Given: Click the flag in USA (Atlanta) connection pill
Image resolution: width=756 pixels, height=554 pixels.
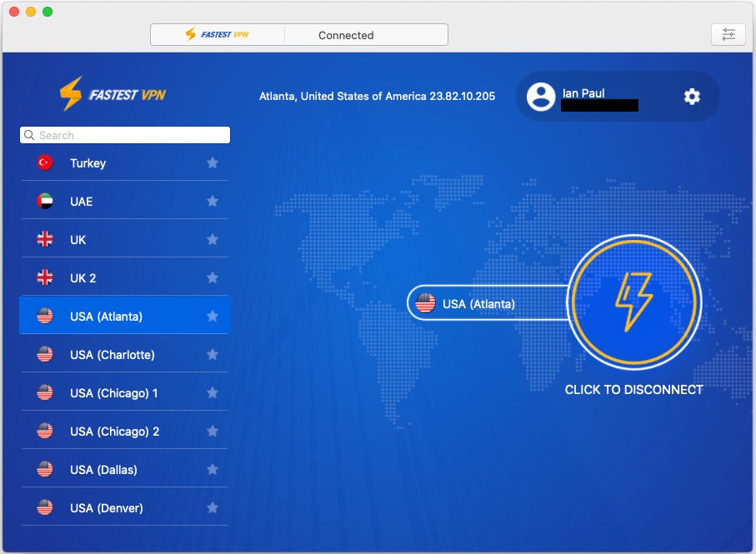Looking at the screenshot, I should pos(425,303).
